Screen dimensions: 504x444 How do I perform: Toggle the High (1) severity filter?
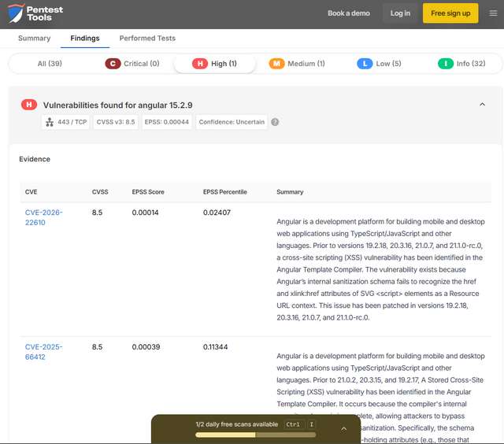214,64
